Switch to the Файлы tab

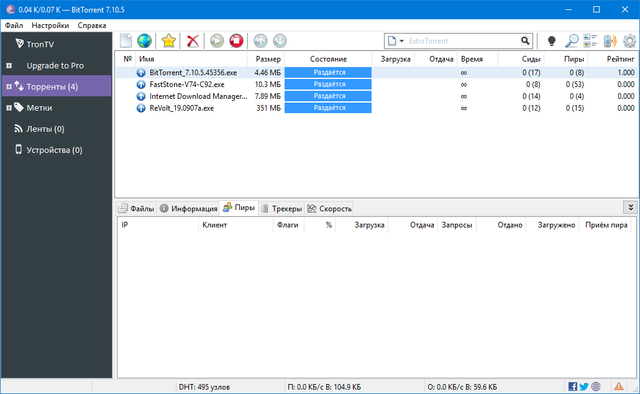[x=137, y=209]
